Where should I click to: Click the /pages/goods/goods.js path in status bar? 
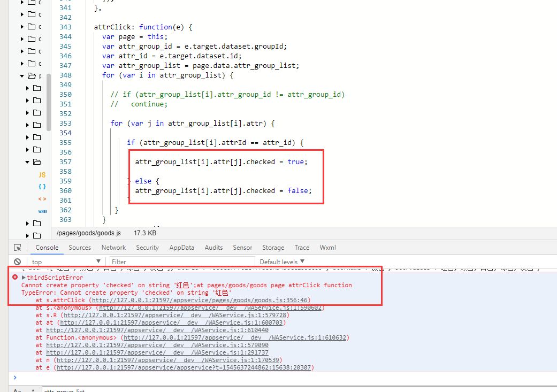pos(88,233)
